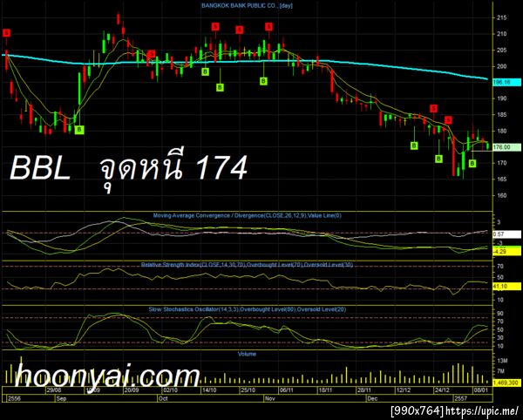Viewport: 523px width, 420px height.
Task: Click the 25/10 date label
Action: click(248, 390)
